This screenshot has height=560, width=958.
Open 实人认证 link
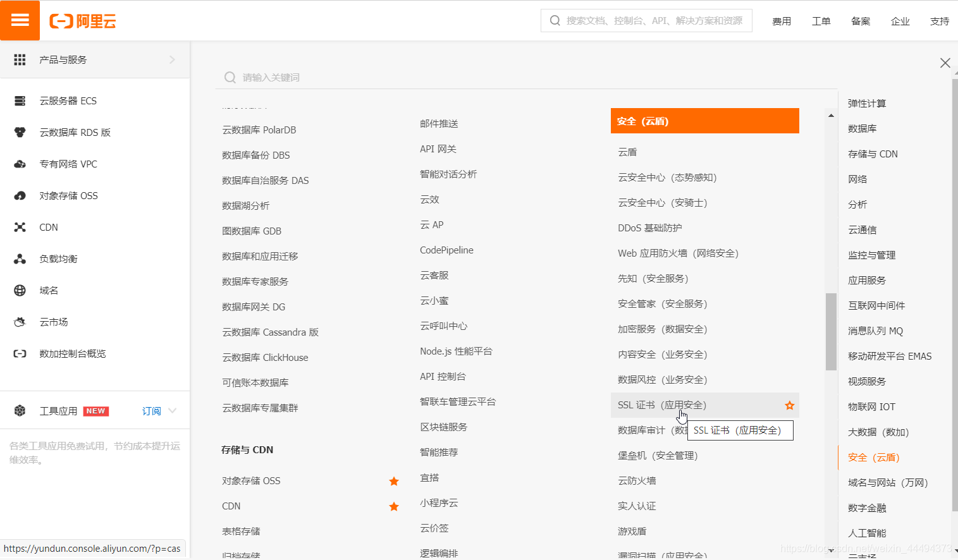[637, 506]
